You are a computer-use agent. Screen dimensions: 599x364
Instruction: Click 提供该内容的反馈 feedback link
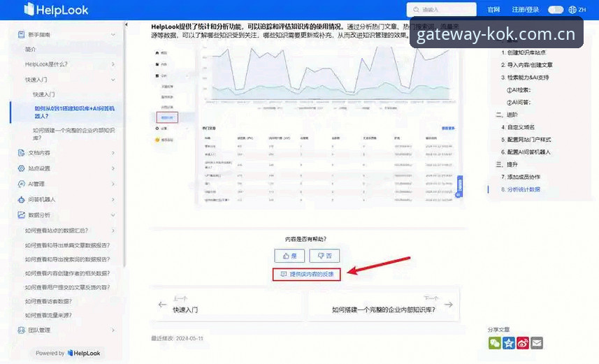[306, 275]
